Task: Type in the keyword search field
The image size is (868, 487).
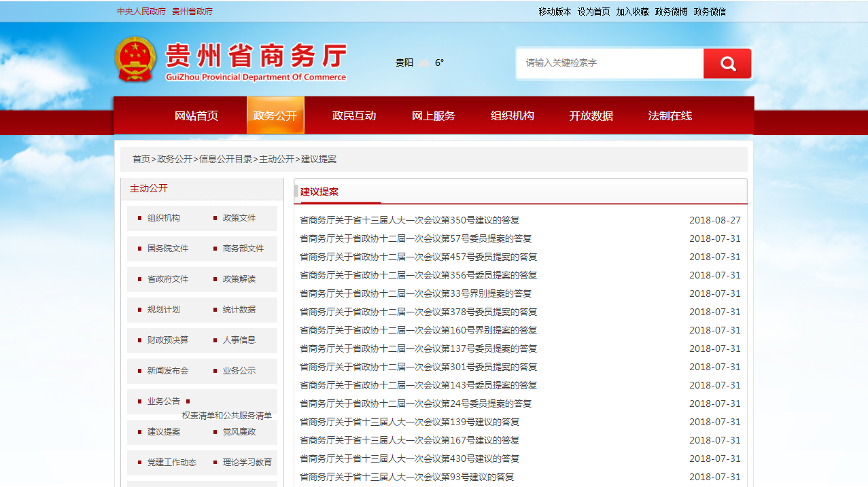Action: 610,63
